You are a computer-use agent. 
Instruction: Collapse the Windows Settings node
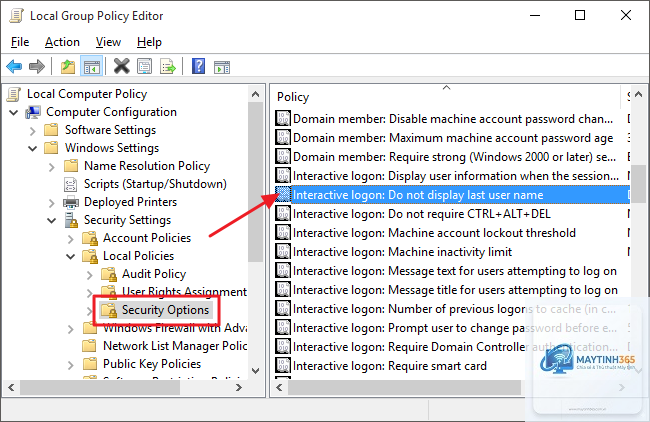tap(32, 148)
